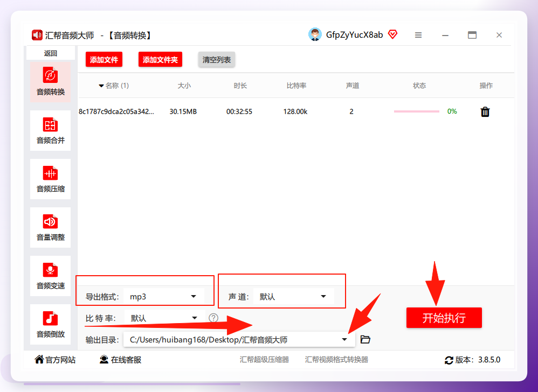Open the 音频变速 audio speed tool
538x392 pixels.
(51, 276)
